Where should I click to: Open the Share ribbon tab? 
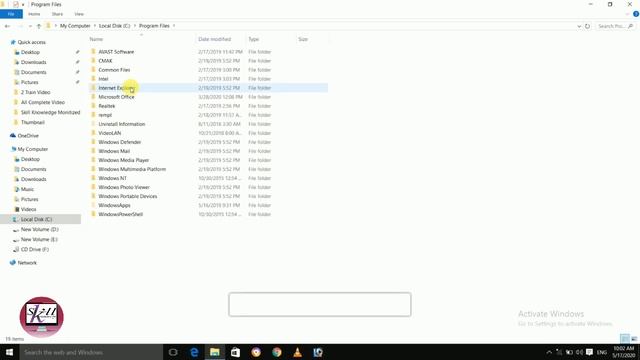point(57,14)
